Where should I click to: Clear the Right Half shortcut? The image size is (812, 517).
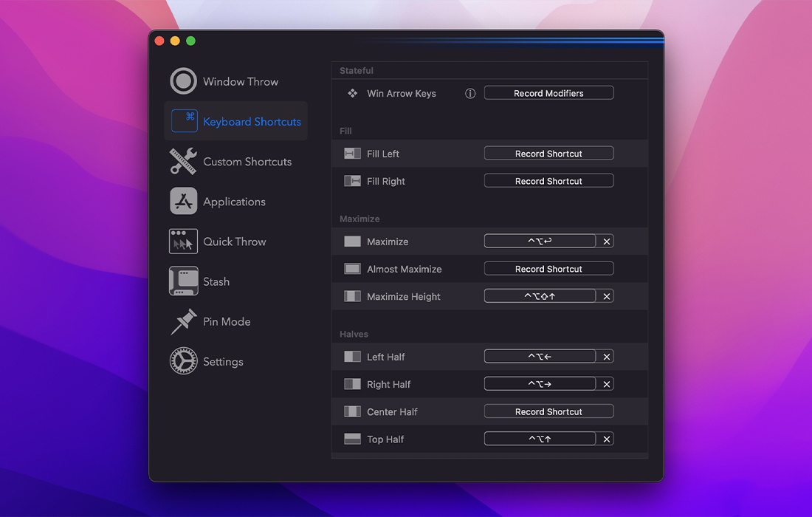(606, 384)
